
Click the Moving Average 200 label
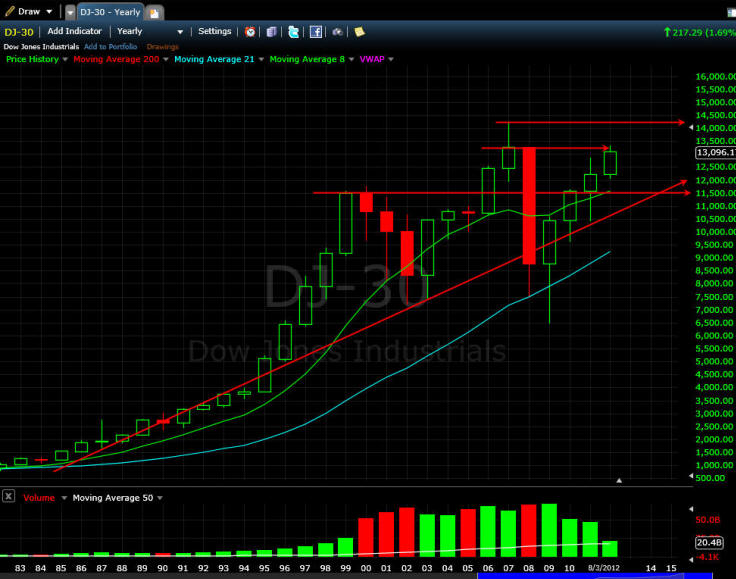116,59
